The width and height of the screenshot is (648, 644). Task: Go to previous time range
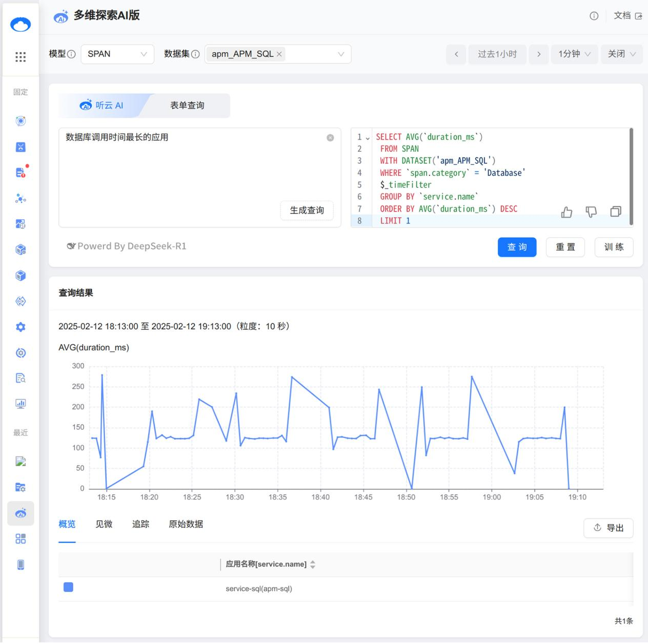click(456, 54)
